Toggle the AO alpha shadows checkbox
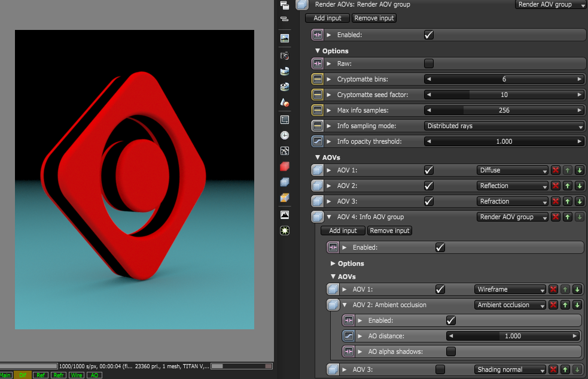The image size is (588, 379). click(x=451, y=351)
